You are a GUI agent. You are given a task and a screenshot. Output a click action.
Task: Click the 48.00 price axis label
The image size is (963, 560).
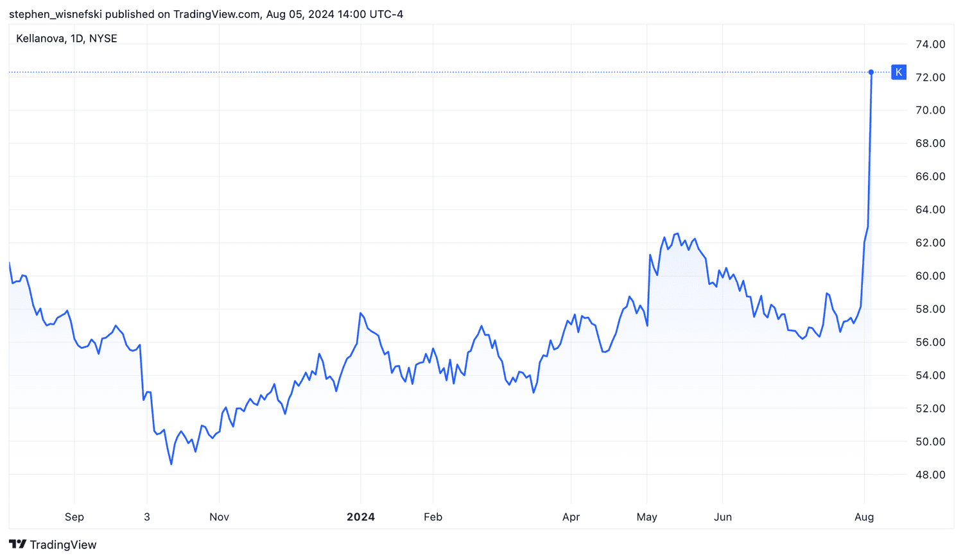[930, 475]
